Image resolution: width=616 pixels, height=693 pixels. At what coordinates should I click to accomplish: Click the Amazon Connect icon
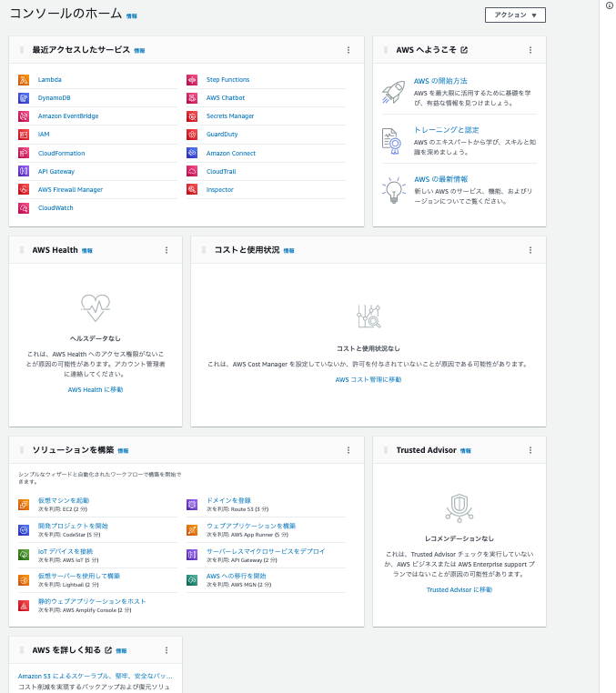pyautogui.click(x=192, y=153)
